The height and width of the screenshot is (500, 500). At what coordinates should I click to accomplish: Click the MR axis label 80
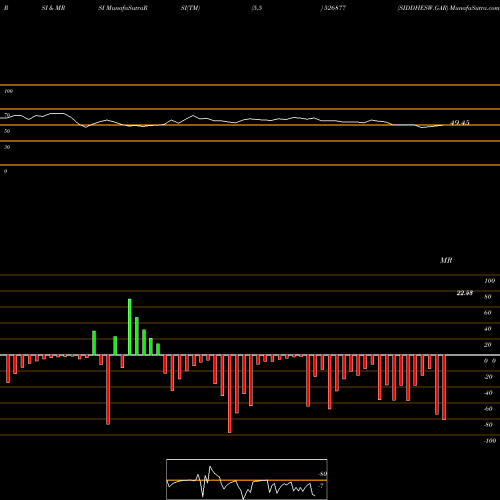pyautogui.click(x=488, y=297)
